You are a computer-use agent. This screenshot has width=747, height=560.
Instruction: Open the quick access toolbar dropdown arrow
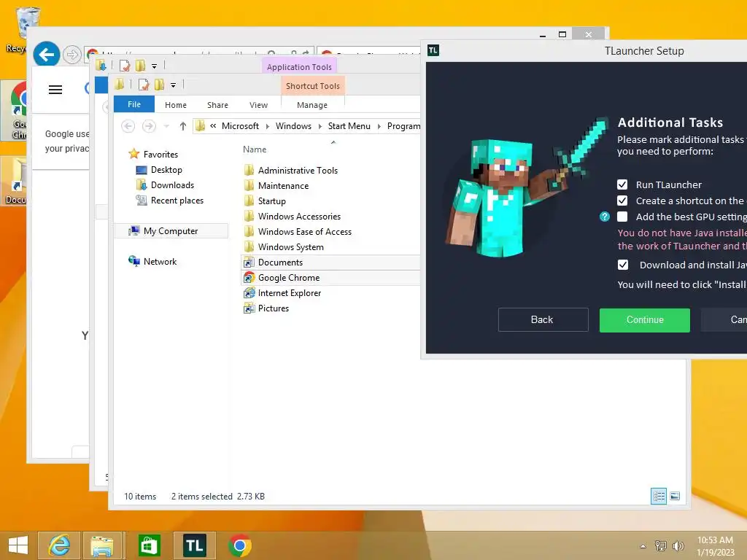[174, 85]
